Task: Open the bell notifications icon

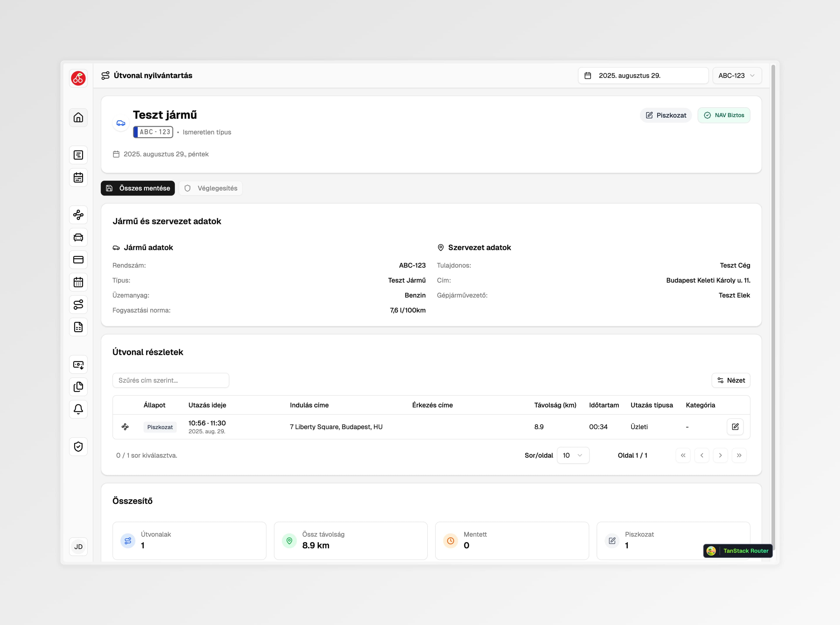Action: point(78,409)
